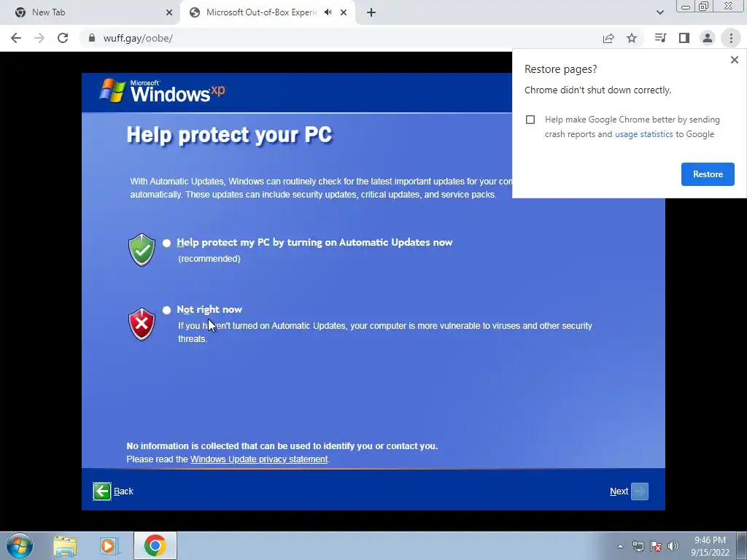Open the media controls icon in Chrome toolbar
747x560 pixels.
(660, 38)
